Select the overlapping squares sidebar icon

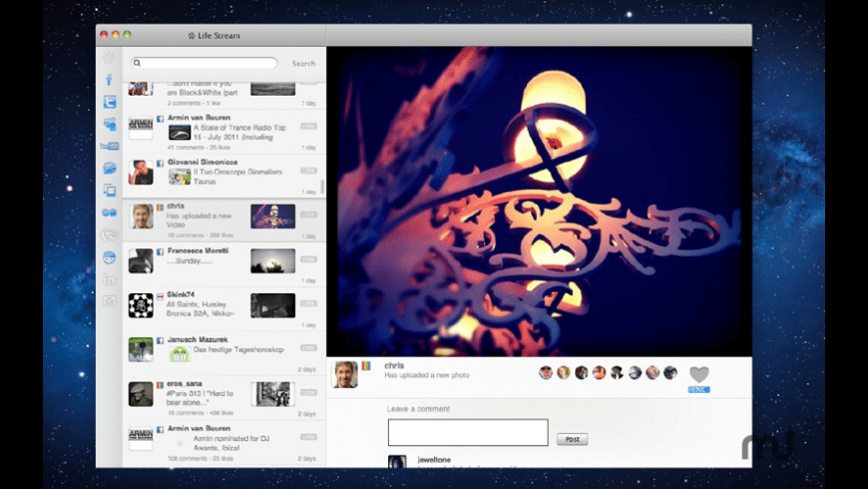pyautogui.click(x=110, y=191)
